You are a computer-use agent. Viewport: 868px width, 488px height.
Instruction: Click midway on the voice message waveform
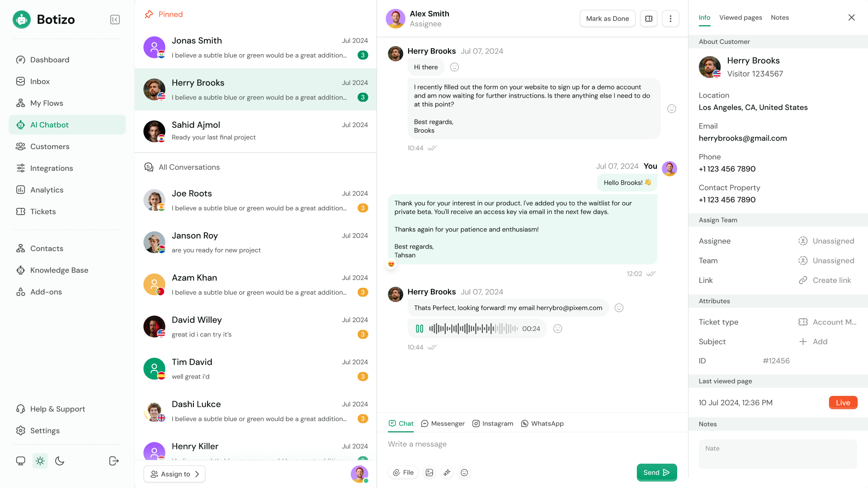[475, 328]
